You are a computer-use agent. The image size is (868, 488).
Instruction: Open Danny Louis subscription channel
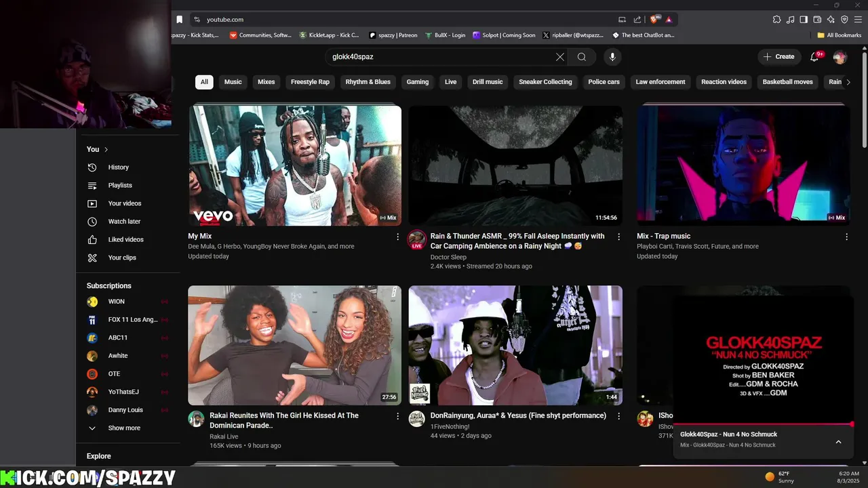pyautogui.click(x=125, y=410)
